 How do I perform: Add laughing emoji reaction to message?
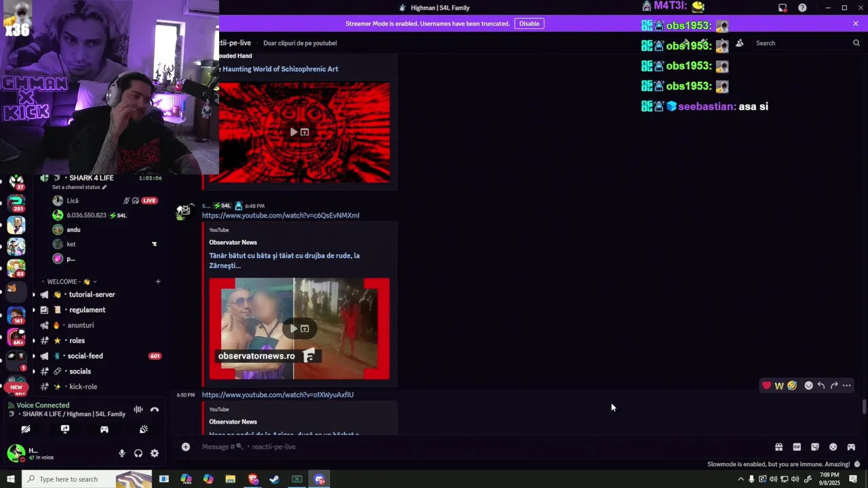(x=791, y=386)
